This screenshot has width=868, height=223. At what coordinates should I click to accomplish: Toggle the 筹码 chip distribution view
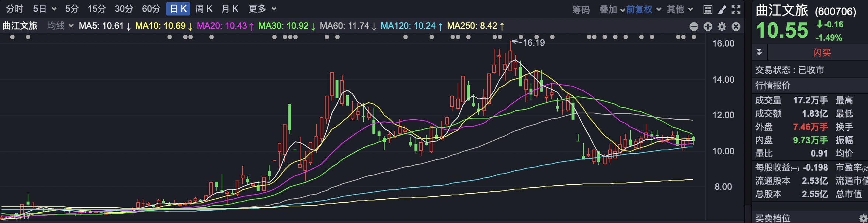pos(581,10)
